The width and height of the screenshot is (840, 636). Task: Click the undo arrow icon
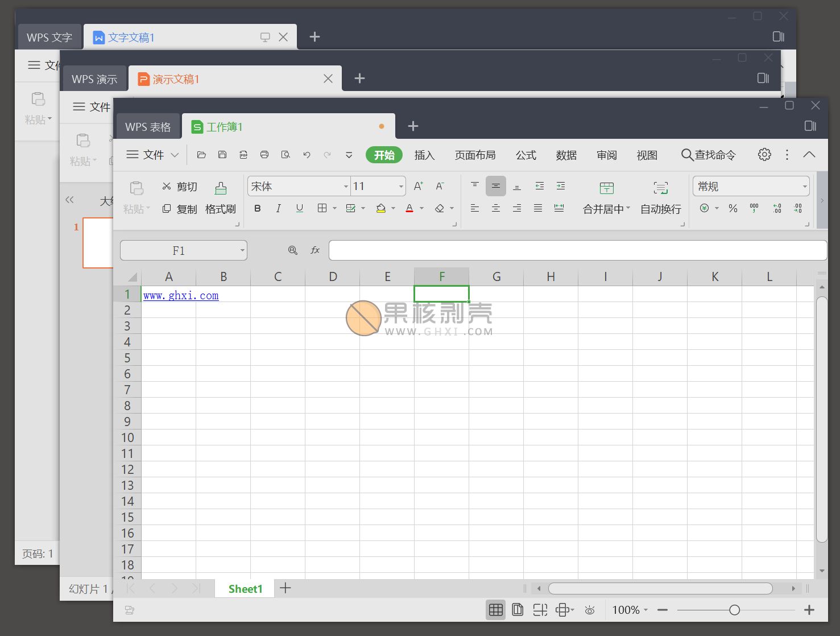click(x=307, y=154)
